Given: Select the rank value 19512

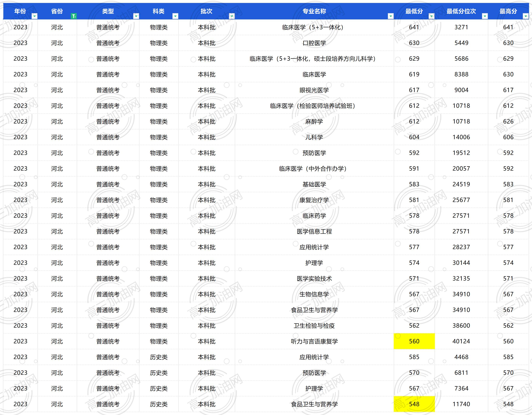Looking at the screenshot, I should coord(461,153).
